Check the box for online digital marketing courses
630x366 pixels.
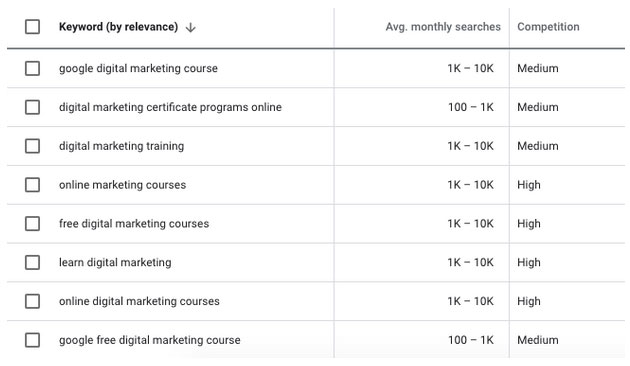coord(32,301)
